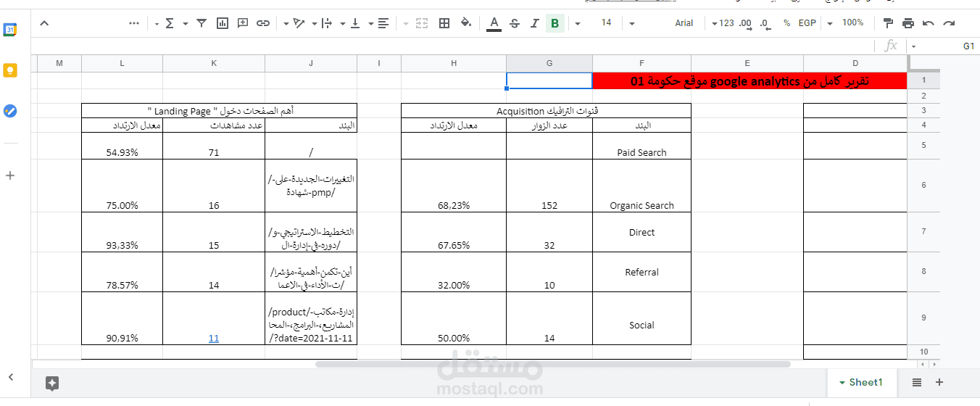Screen dimensions: 980x406
Task: Click the vertical align icon
Action: click(355, 23)
